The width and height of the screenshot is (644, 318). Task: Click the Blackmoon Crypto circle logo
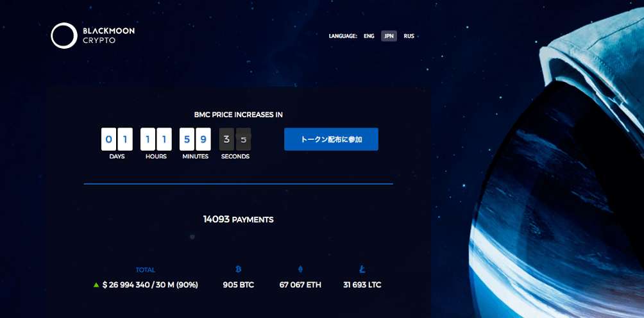64,36
